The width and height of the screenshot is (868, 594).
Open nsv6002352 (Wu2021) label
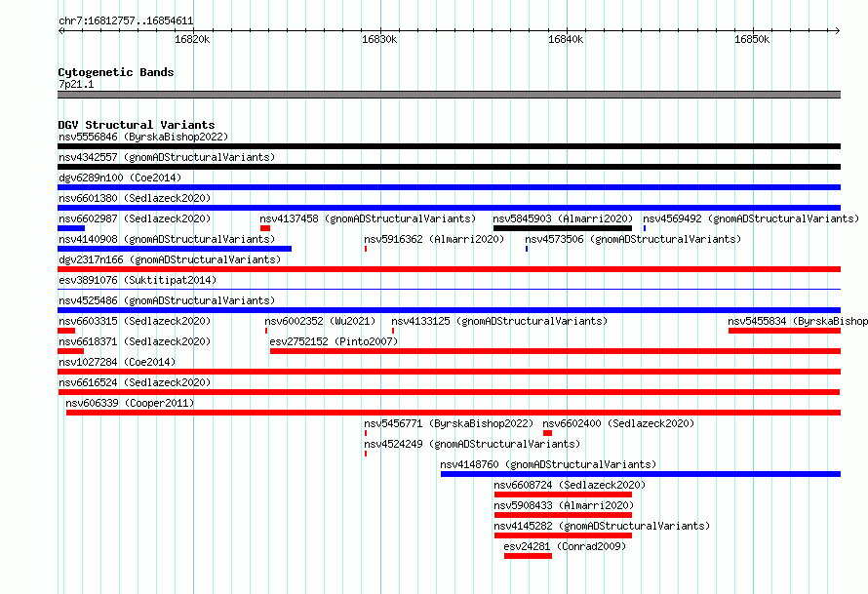(x=320, y=321)
